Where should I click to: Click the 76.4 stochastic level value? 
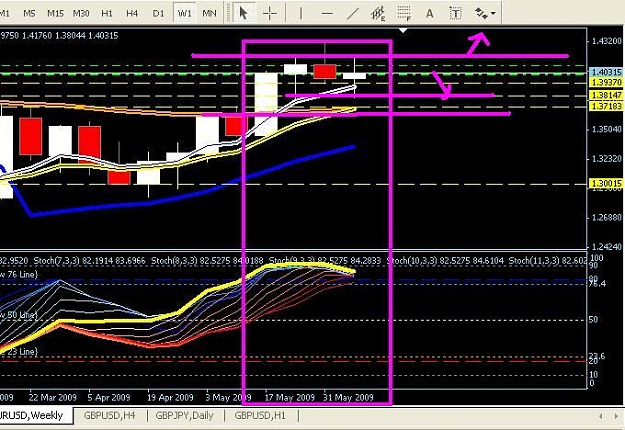pyautogui.click(x=597, y=284)
